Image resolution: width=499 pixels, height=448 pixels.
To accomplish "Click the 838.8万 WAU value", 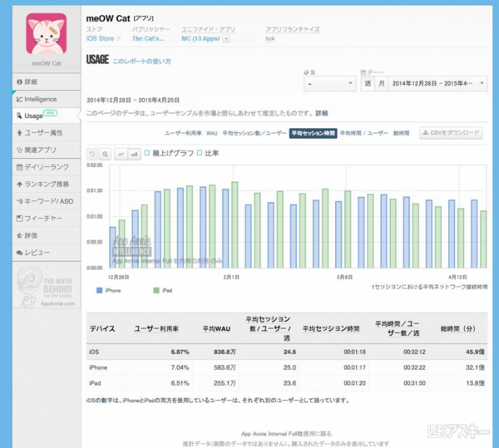I will (x=225, y=352).
